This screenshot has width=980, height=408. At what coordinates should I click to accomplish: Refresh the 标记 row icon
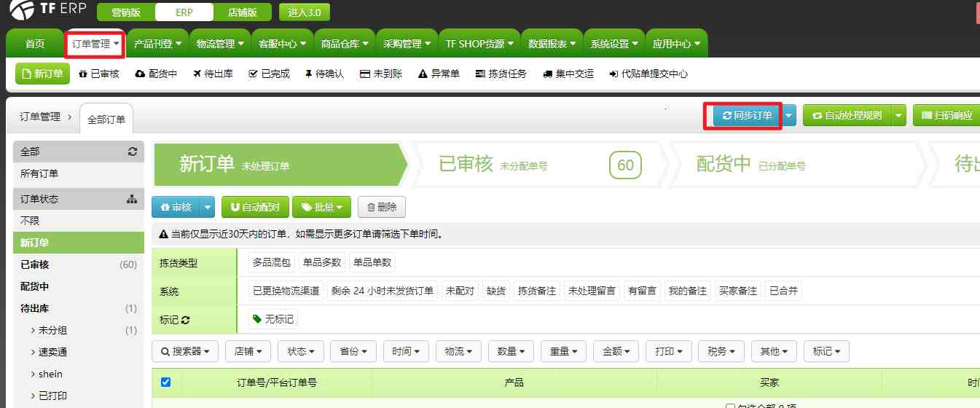click(x=186, y=320)
